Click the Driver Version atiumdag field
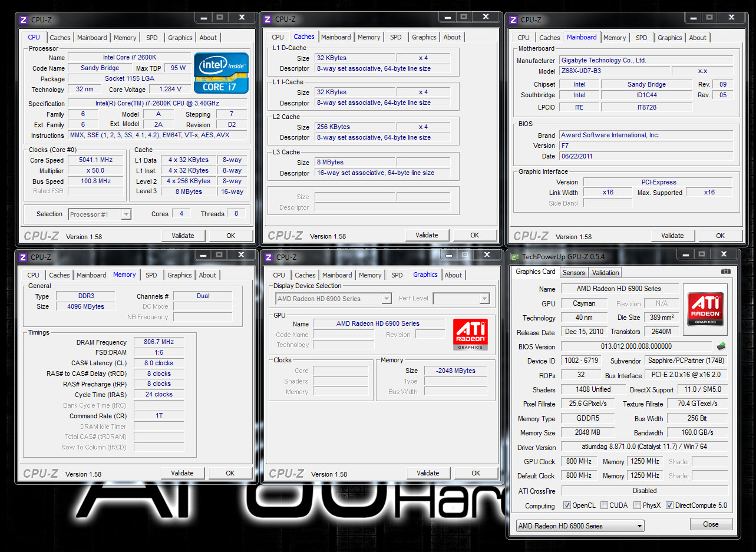This screenshot has height=552, width=756. [644, 447]
